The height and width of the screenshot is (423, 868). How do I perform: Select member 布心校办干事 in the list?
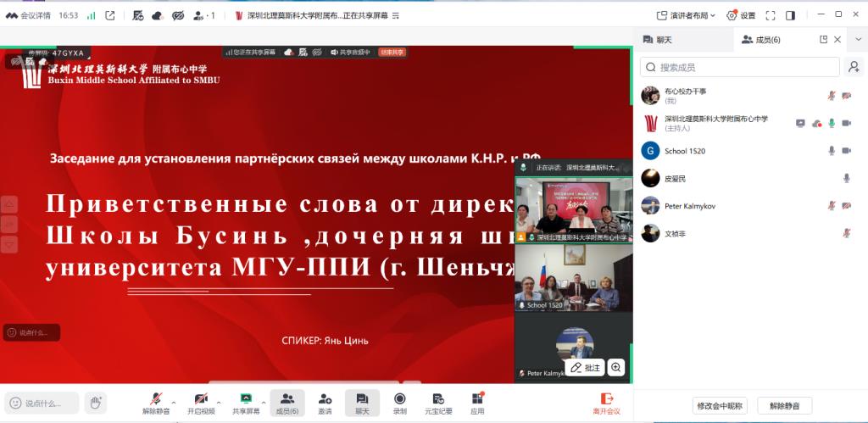[x=751, y=95]
